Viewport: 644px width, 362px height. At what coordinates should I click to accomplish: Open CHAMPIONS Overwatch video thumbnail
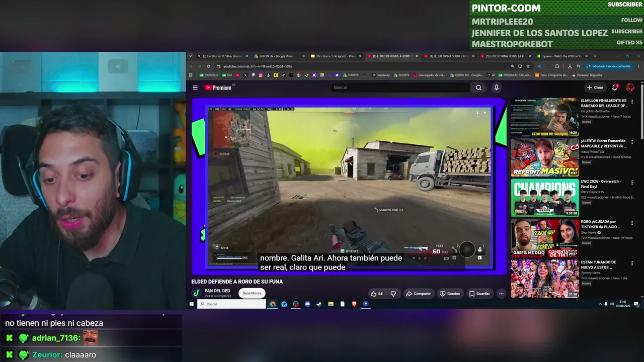[x=544, y=198]
